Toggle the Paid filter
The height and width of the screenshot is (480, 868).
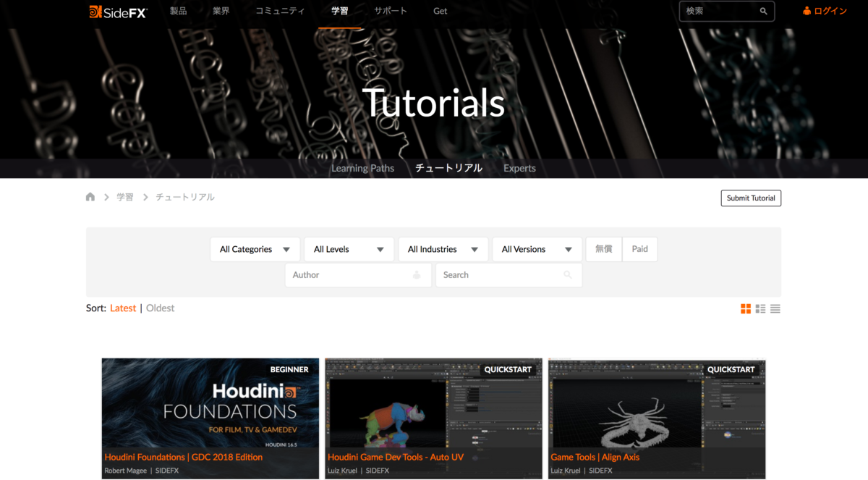(640, 249)
